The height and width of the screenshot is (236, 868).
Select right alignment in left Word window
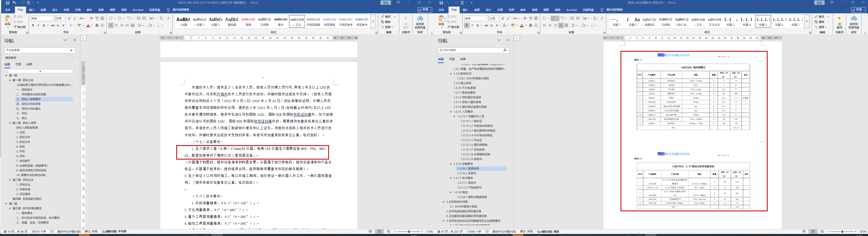tap(122, 25)
